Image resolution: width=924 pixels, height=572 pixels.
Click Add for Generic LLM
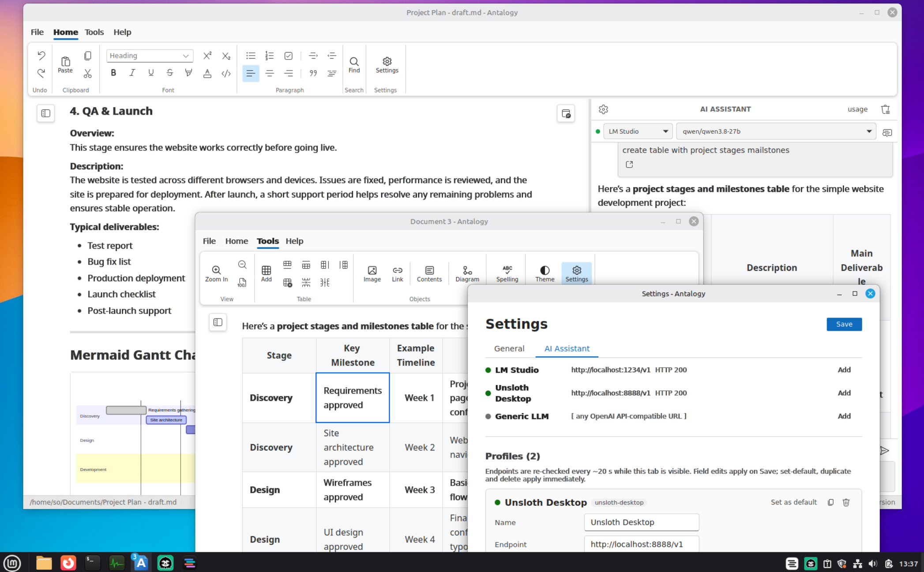844,416
